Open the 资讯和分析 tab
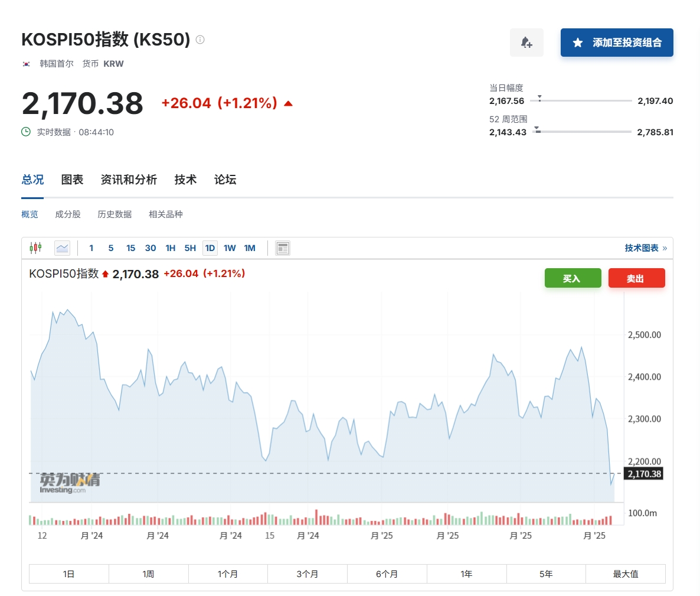This screenshot has width=700, height=596. click(129, 180)
